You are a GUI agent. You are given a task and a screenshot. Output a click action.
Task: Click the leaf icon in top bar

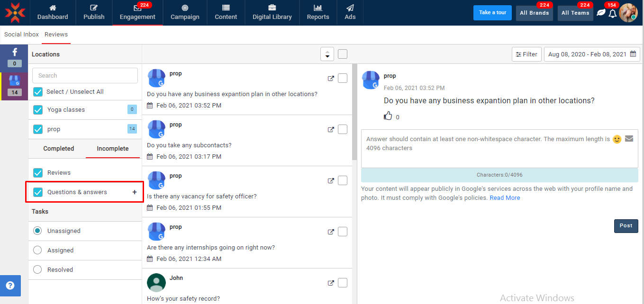click(x=601, y=13)
